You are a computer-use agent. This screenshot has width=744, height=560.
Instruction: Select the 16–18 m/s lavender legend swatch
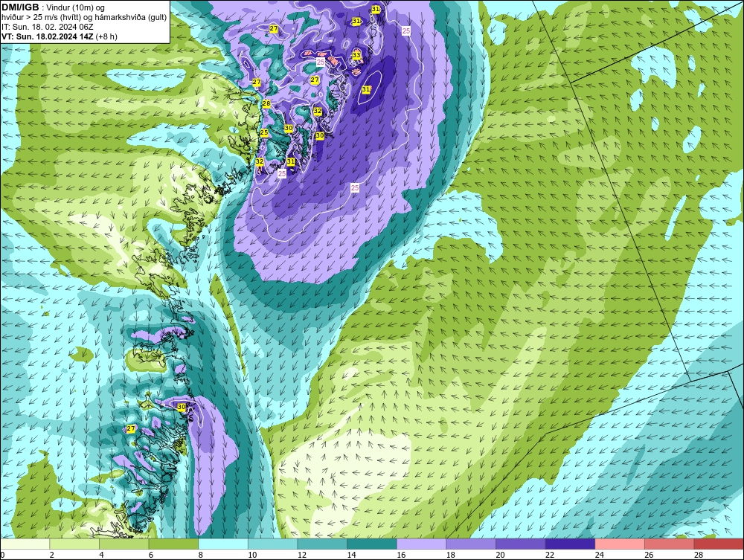click(421, 544)
